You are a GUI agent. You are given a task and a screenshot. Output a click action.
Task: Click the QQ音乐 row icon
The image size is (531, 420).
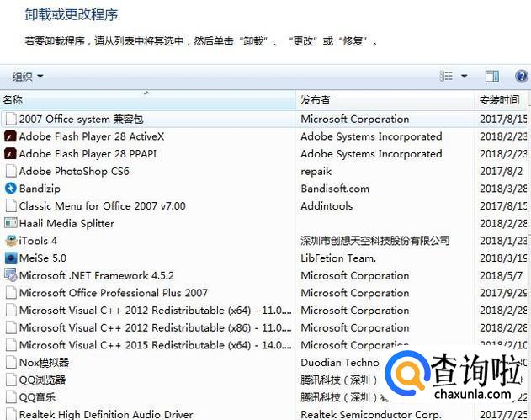point(11,397)
